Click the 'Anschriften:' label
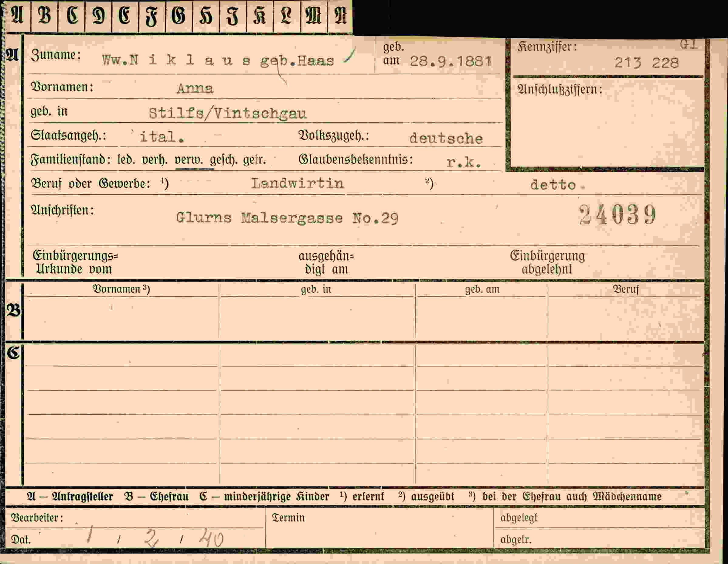Screen dimensions: 728x564 (x=62, y=210)
